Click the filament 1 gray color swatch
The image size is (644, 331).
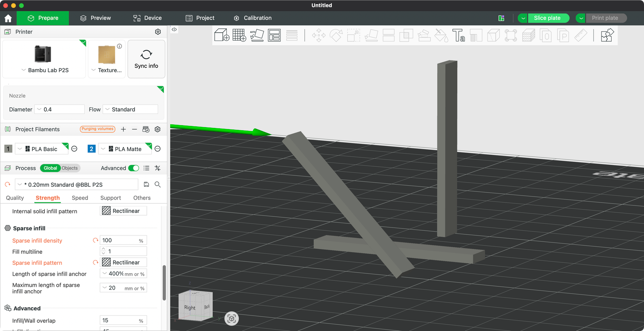click(x=8, y=149)
